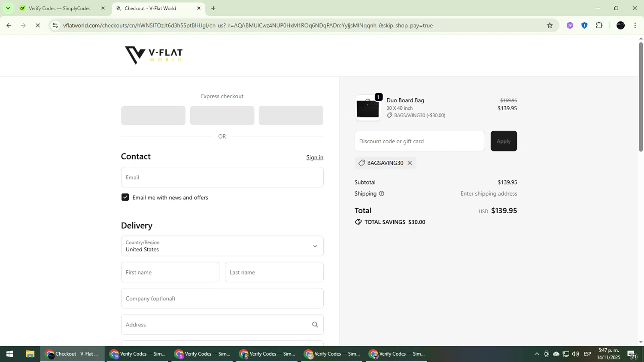
Task: Go back to the previous page
Action: tap(9, 25)
